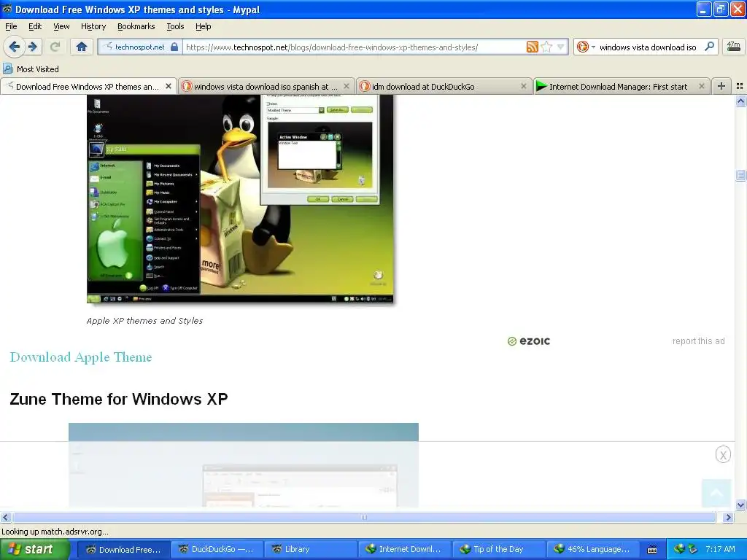Go back with the browser Back arrow

coord(14,47)
